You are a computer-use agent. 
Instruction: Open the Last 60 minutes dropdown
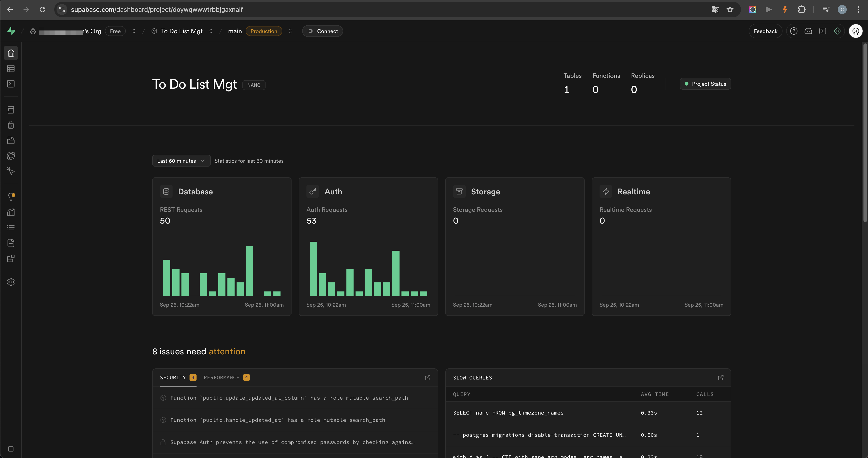coord(181,161)
